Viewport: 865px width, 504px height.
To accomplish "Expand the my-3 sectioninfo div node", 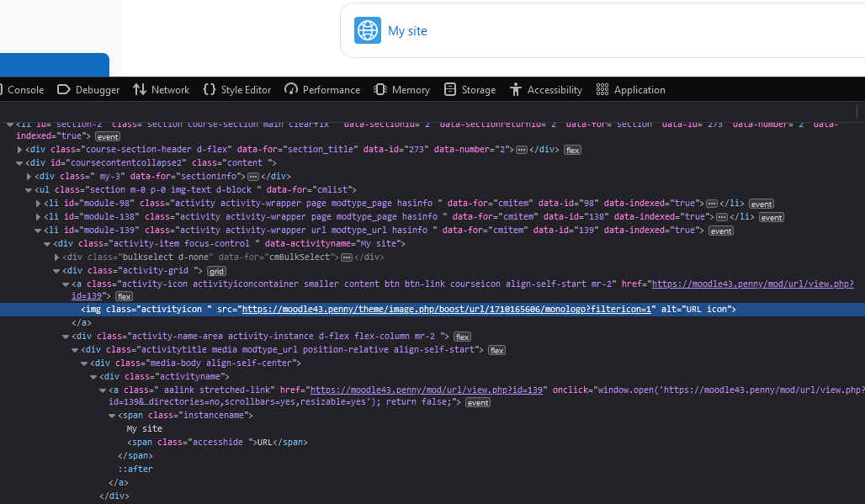I will (29, 177).
